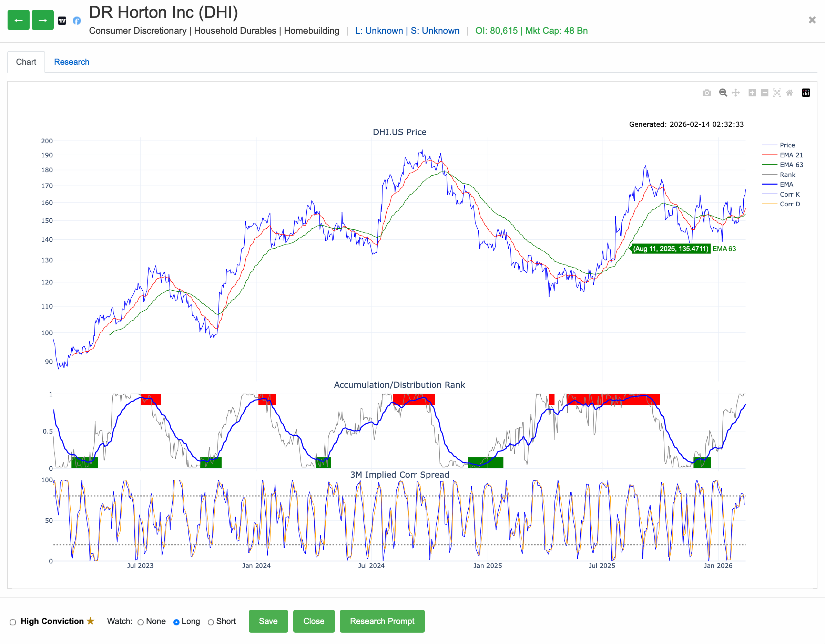Zoom in using the plus icon
Screen dimensions: 825x644
tap(752, 93)
